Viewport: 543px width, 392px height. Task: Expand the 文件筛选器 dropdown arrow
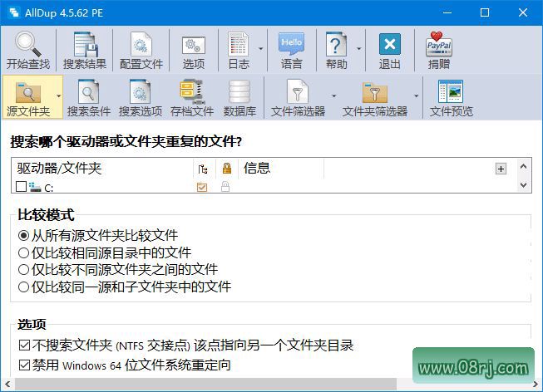pyautogui.click(x=333, y=96)
